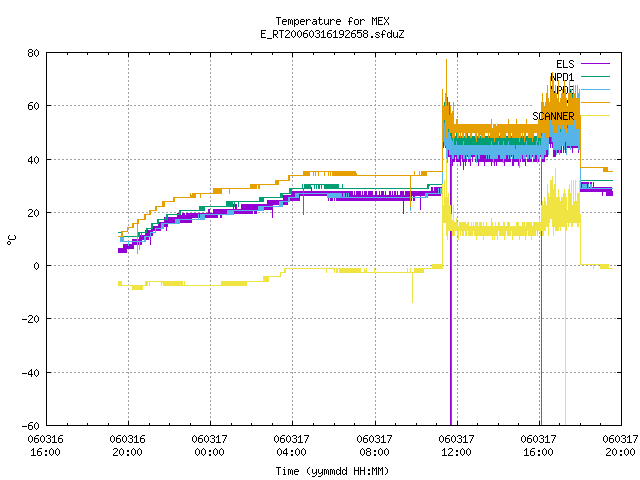Click the "-60" y-axis tick label
640x480 pixels.
pyautogui.click(x=31, y=426)
